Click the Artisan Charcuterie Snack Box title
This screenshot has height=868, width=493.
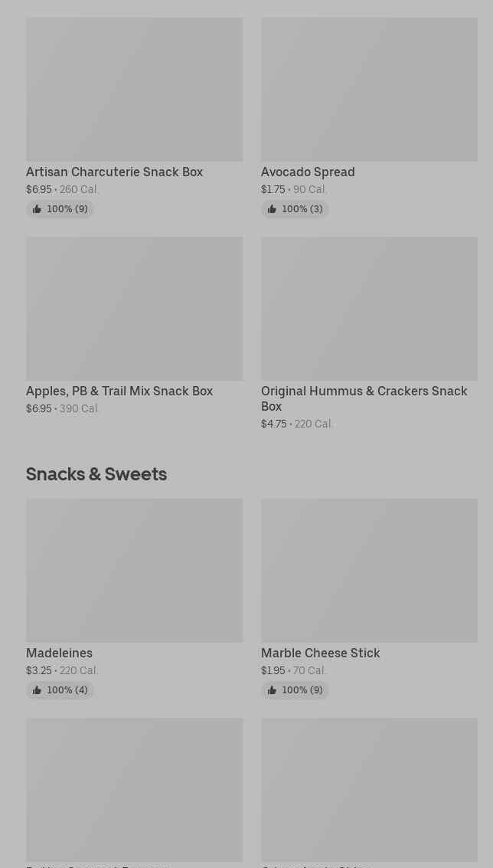114,172
